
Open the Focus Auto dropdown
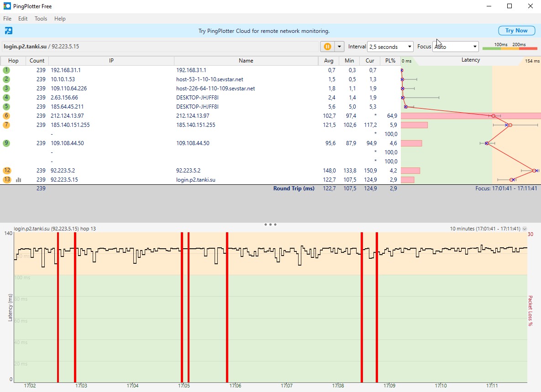[x=455, y=47]
